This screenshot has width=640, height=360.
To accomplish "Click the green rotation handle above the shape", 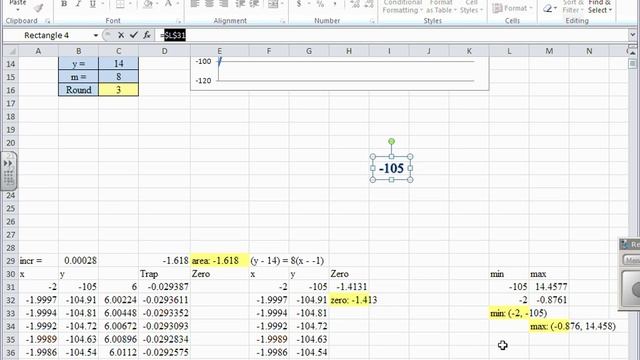I will click(391, 141).
